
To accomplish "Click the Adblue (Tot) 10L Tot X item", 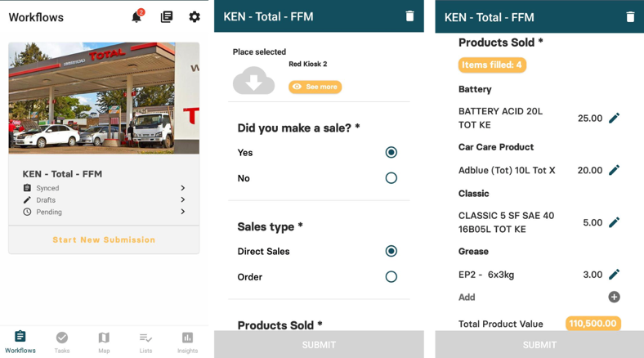I will click(507, 170).
